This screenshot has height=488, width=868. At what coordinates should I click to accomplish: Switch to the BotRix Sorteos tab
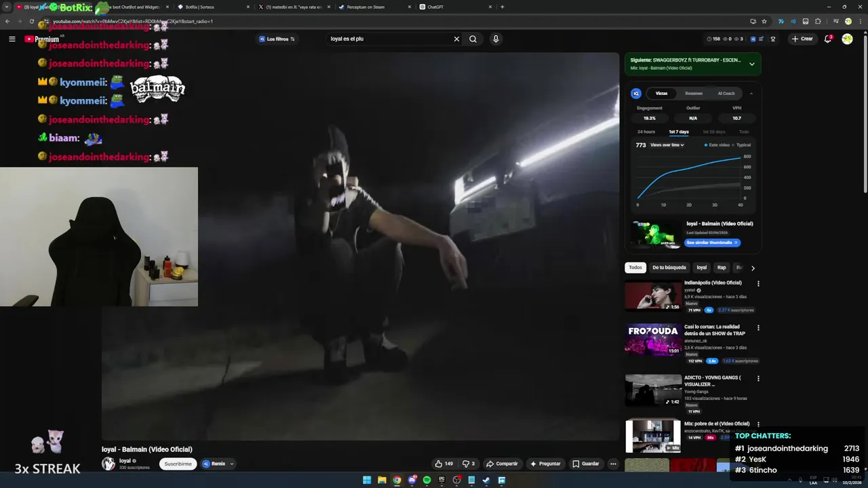(212, 7)
